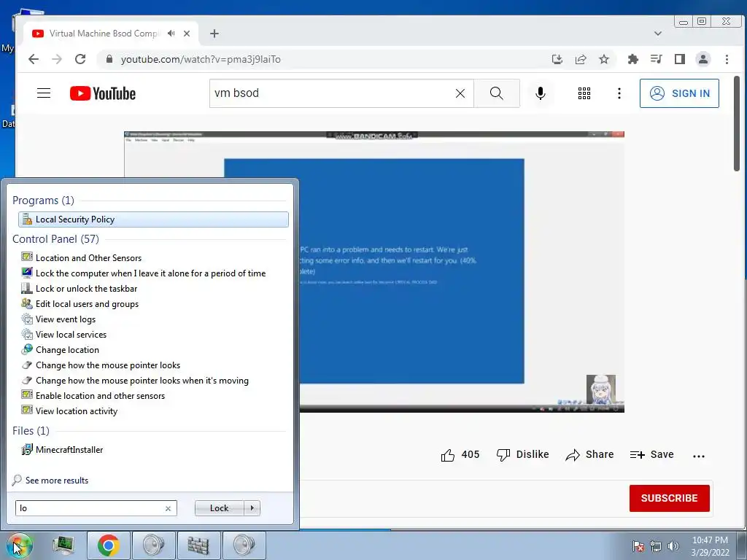Open the volume icon in system tray

point(673,546)
